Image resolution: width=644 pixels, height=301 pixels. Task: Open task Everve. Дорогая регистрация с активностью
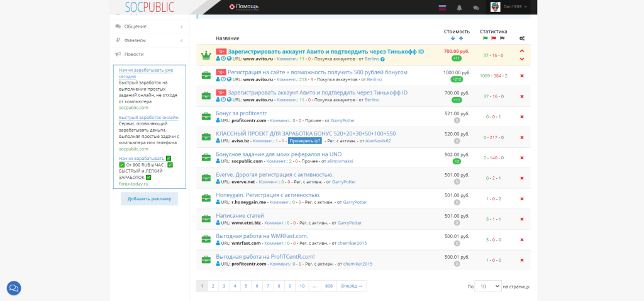point(275,175)
